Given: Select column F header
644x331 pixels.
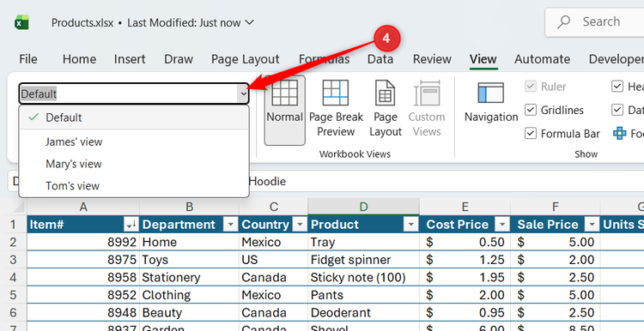Looking at the screenshot, I should pos(556,207).
